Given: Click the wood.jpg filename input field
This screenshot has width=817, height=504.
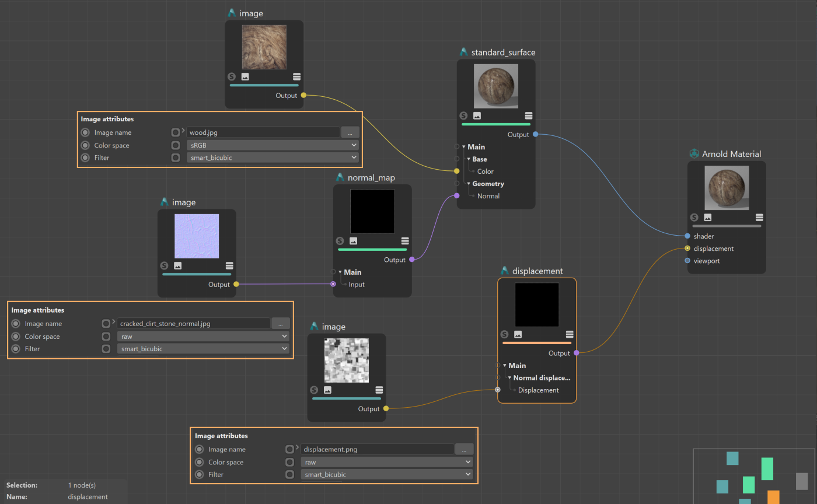Looking at the screenshot, I should click(x=263, y=132).
